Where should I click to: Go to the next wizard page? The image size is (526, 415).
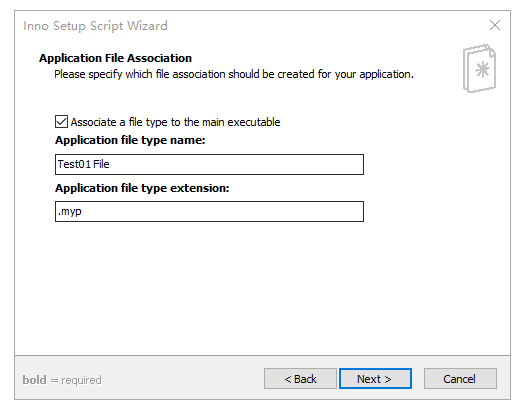[375, 379]
